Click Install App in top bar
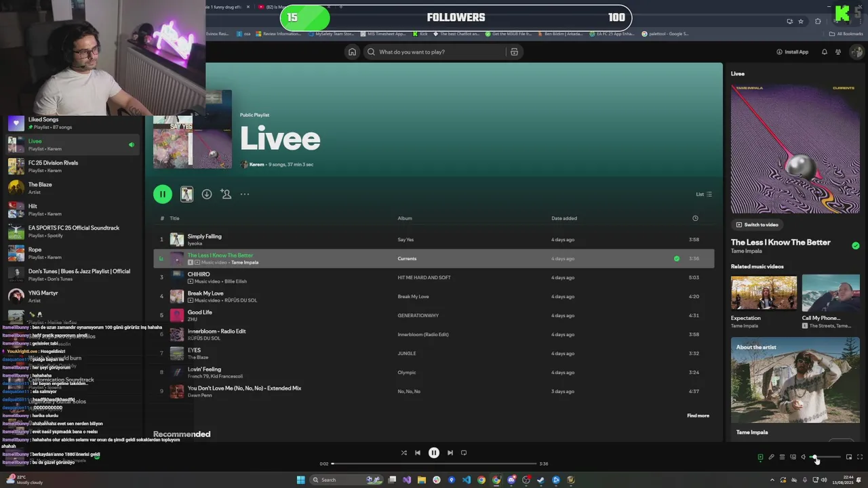Screen dimensions: 868x488 click(792, 52)
